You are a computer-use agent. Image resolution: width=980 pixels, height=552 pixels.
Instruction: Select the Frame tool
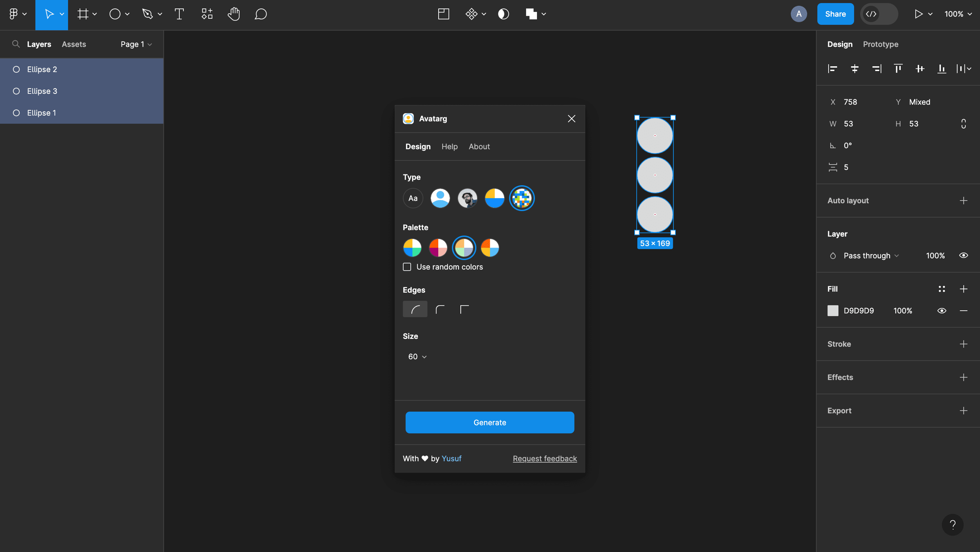point(83,14)
